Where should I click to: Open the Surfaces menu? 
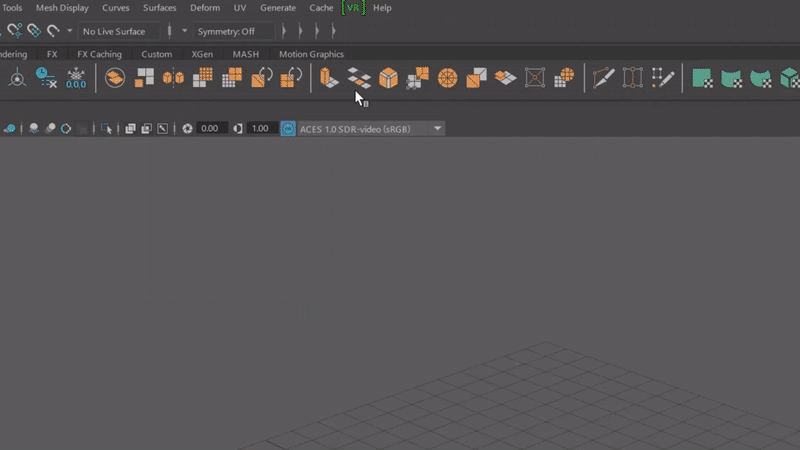(159, 8)
